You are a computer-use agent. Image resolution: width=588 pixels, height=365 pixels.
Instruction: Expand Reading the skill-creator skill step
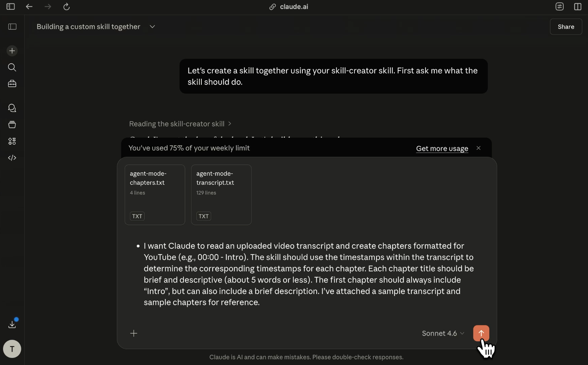click(180, 124)
